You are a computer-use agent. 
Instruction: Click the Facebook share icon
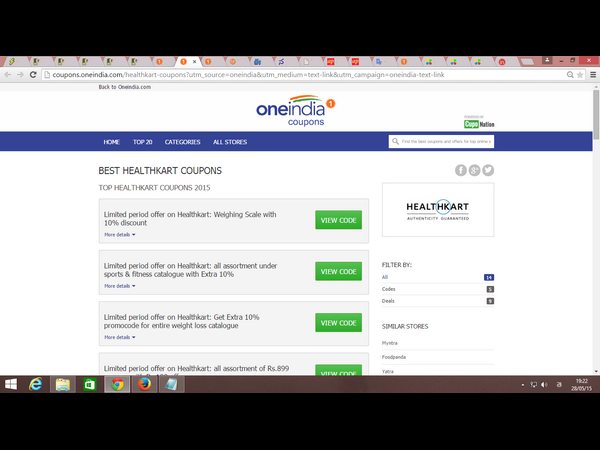[x=461, y=170]
